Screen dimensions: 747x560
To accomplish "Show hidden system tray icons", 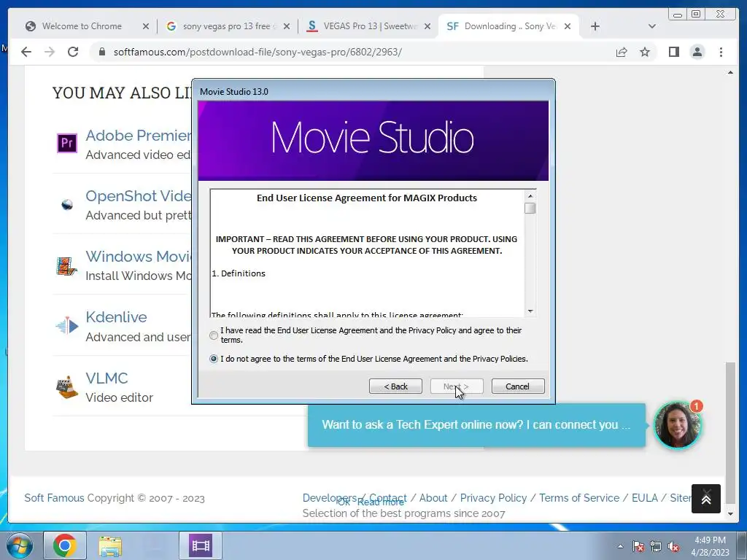I will click(620, 546).
